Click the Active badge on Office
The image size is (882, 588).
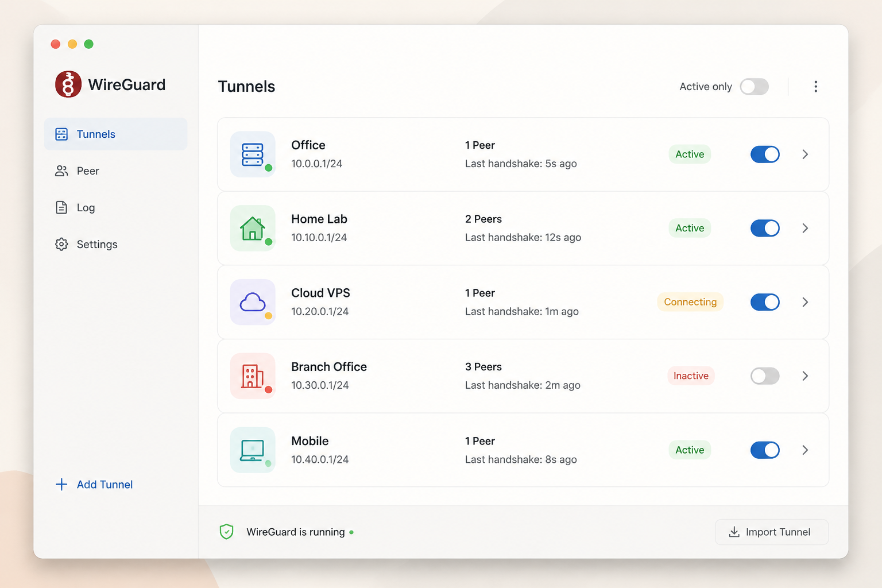[x=690, y=154]
